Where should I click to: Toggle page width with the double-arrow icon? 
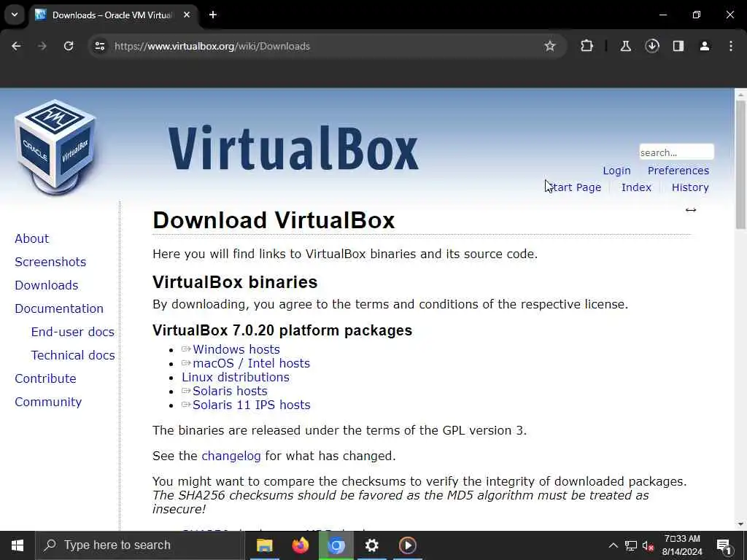(691, 210)
